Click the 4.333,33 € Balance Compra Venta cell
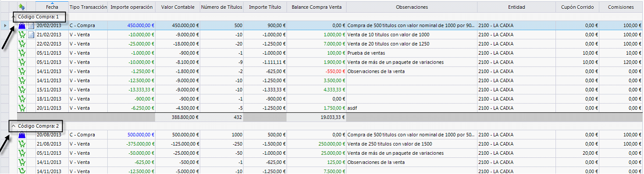Screen dimensions: 644x174 pyautogui.click(x=317, y=90)
